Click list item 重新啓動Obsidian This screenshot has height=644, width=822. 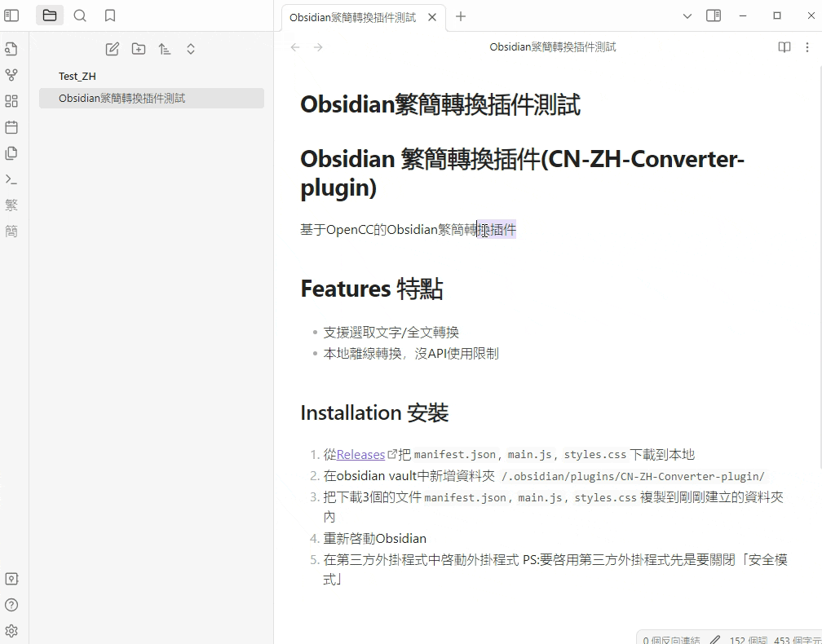(x=375, y=538)
